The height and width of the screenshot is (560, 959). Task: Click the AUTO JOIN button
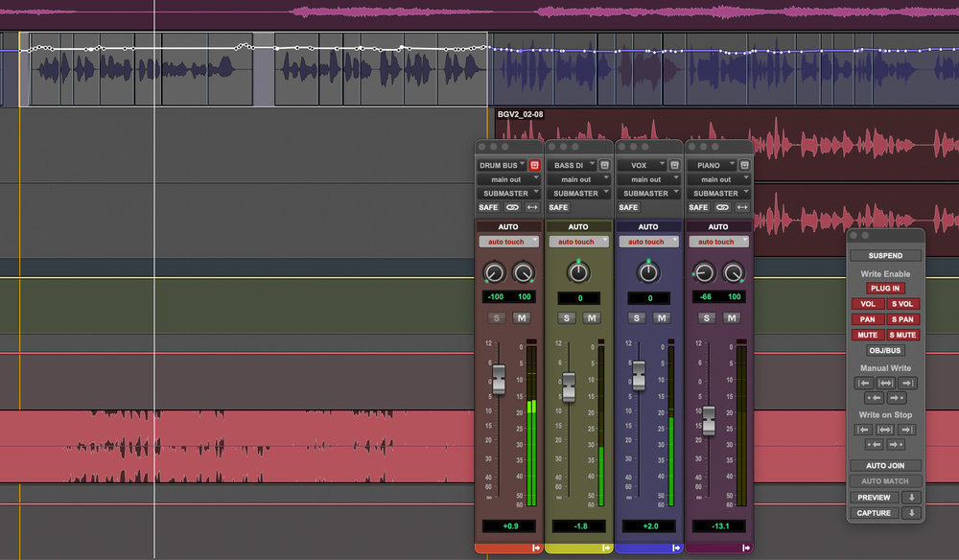(x=885, y=465)
